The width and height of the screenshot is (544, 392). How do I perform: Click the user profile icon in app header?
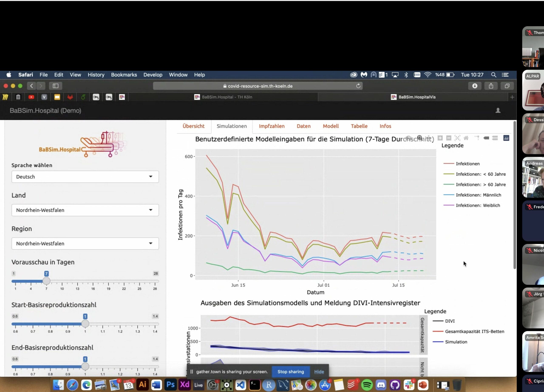[498, 110]
